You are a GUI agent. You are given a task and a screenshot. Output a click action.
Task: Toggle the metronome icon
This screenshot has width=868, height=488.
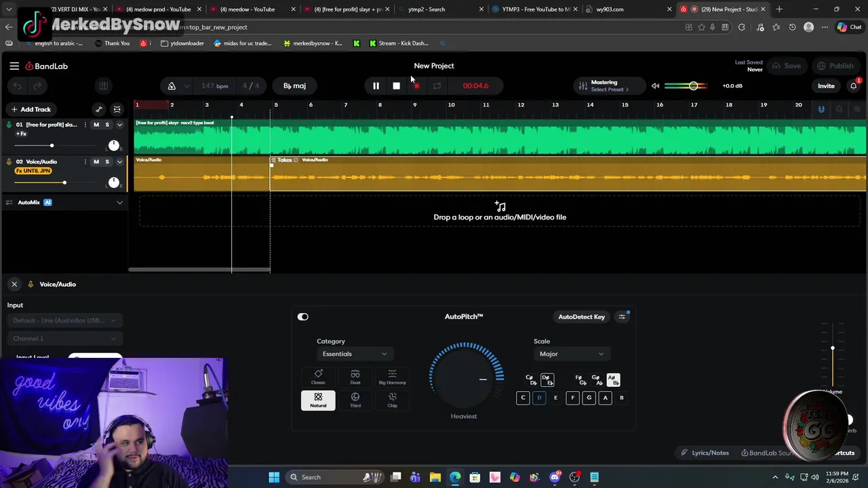[x=172, y=86]
